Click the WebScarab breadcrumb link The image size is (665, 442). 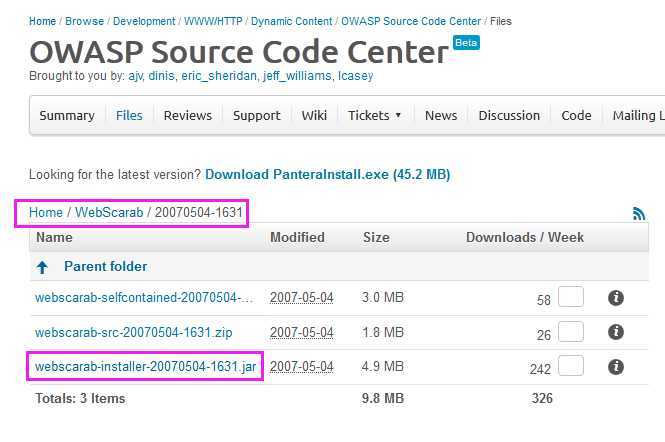(x=109, y=213)
